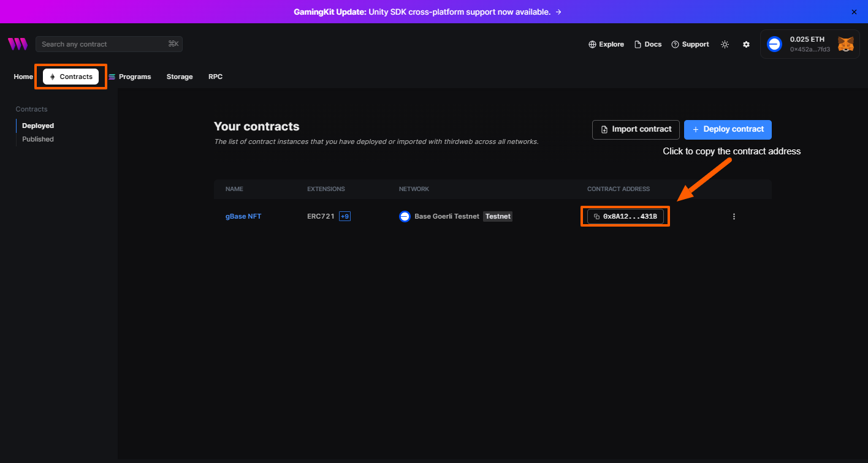
Task: Click the Import contract button
Action: [x=636, y=129]
